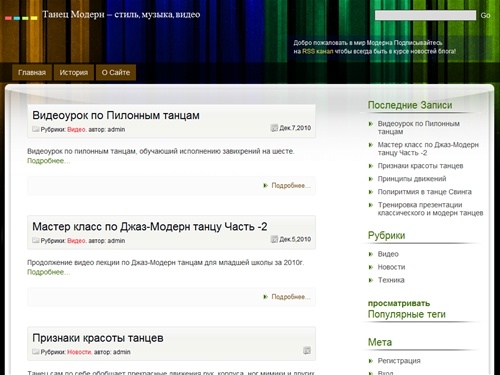This screenshot has height=375, width=500.
Task: Click the просматривать text in the sidebar
Action: point(399,303)
